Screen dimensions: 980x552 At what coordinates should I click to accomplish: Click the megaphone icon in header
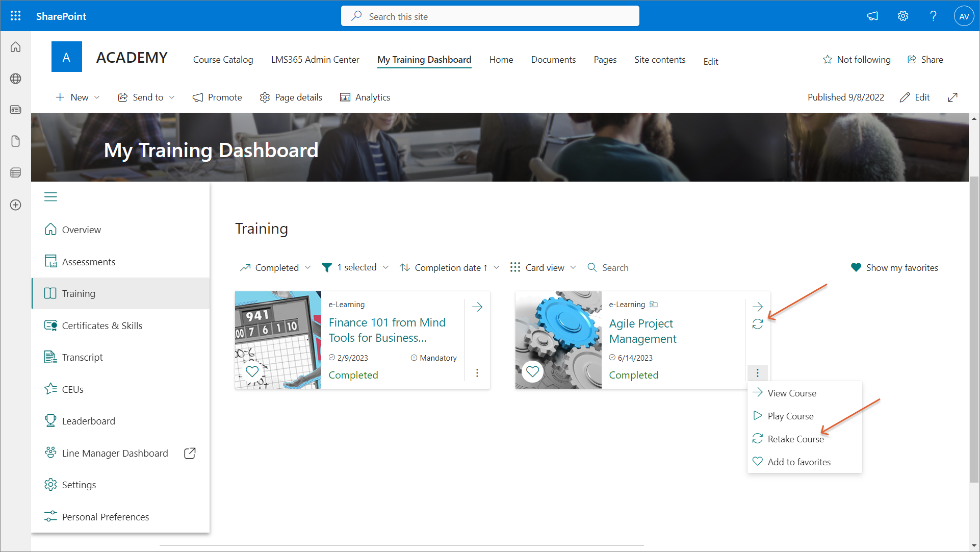coord(872,16)
